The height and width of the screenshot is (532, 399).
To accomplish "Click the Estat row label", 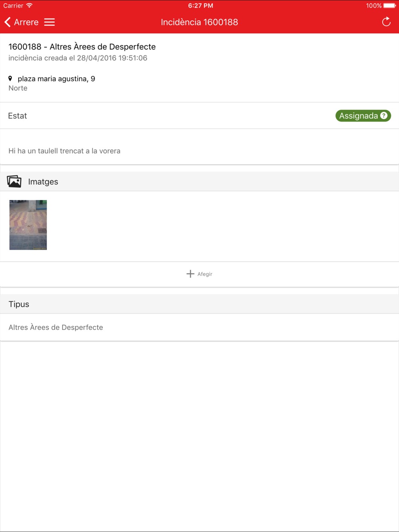I will 18,116.
